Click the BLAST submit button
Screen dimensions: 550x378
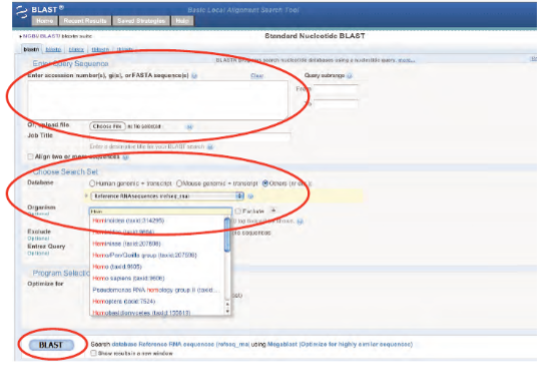(x=51, y=345)
